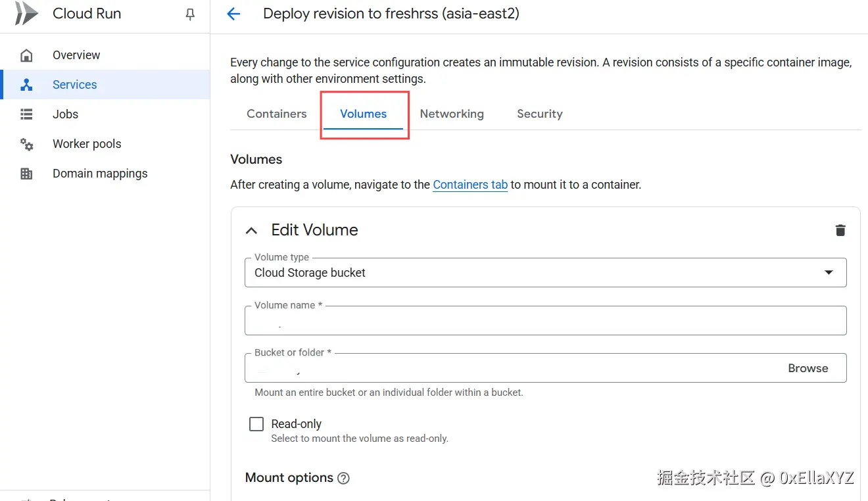Click the Worker pools gears icon

26,144
